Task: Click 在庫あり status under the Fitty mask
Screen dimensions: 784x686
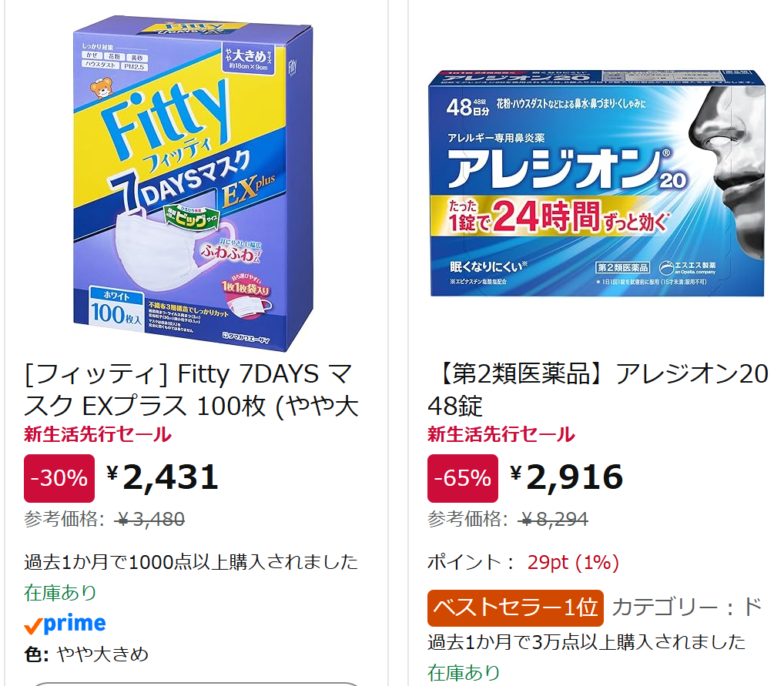Action: click(x=61, y=592)
